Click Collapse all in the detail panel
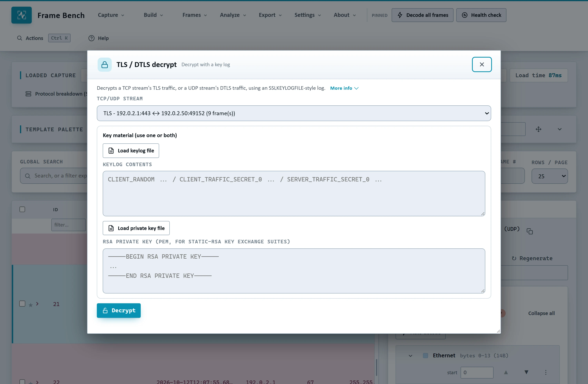This screenshot has height=384, width=588. [x=541, y=313]
